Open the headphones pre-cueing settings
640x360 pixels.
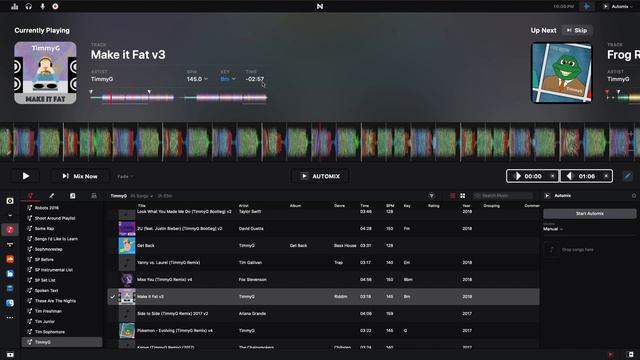[29, 7]
